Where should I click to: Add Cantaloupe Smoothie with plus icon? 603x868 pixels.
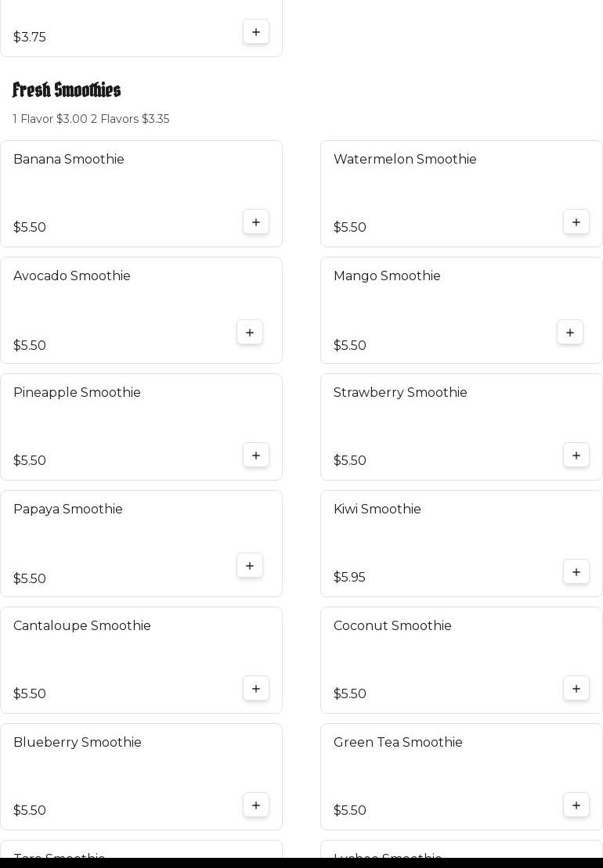[x=256, y=689]
